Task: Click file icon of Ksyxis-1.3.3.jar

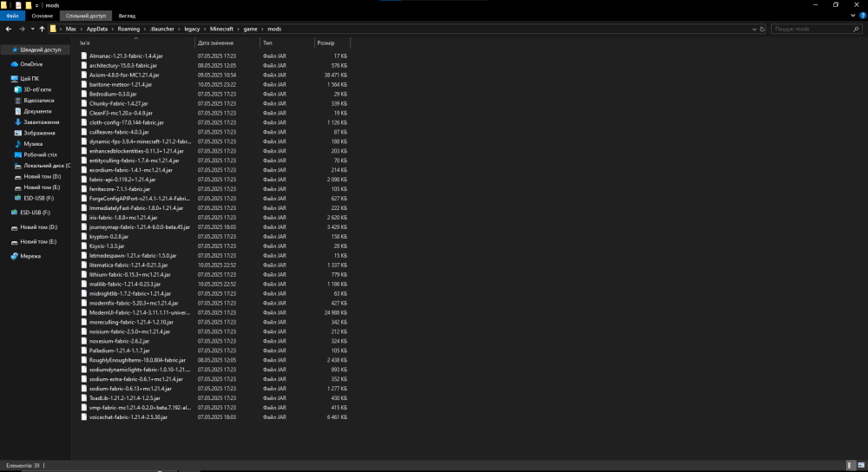Action: 84,246
